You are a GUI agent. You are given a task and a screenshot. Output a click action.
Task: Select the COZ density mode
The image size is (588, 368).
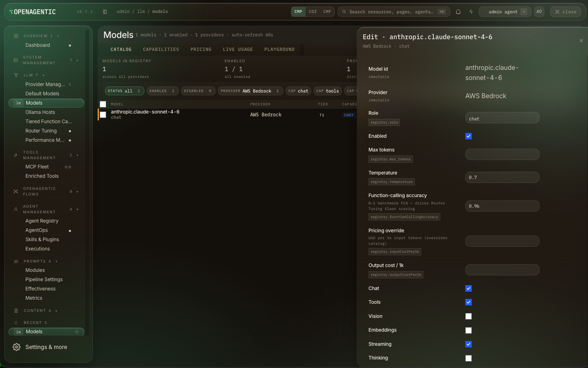click(x=313, y=12)
